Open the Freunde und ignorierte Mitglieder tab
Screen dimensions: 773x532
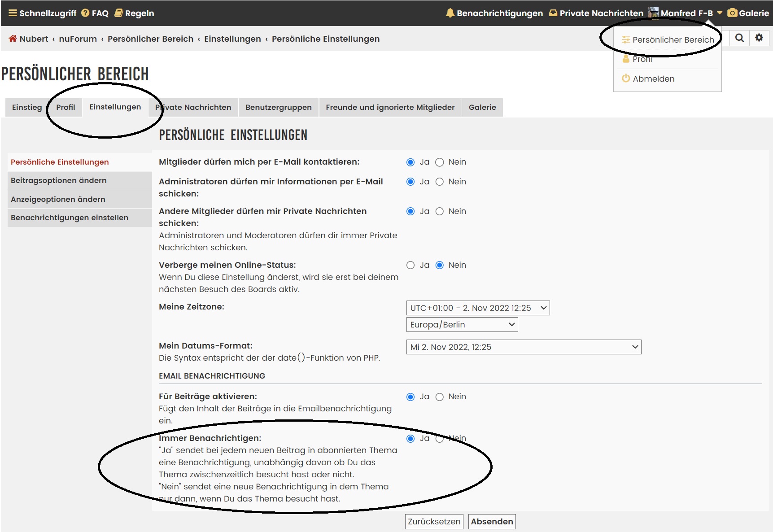pos(390,108)
